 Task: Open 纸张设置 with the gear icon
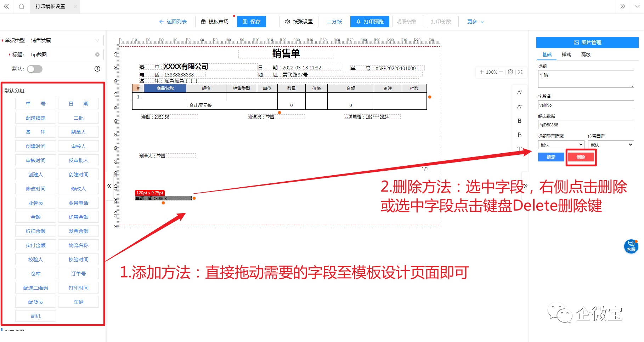click(299, 21)
